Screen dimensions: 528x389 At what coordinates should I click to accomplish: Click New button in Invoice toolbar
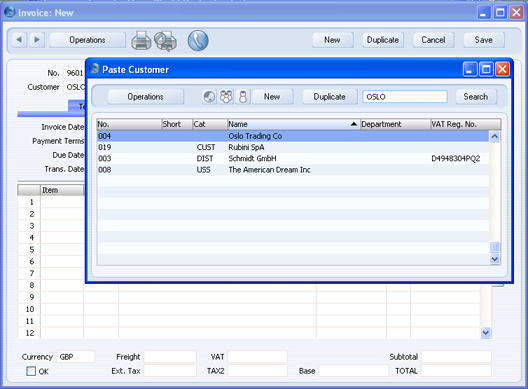332,40
